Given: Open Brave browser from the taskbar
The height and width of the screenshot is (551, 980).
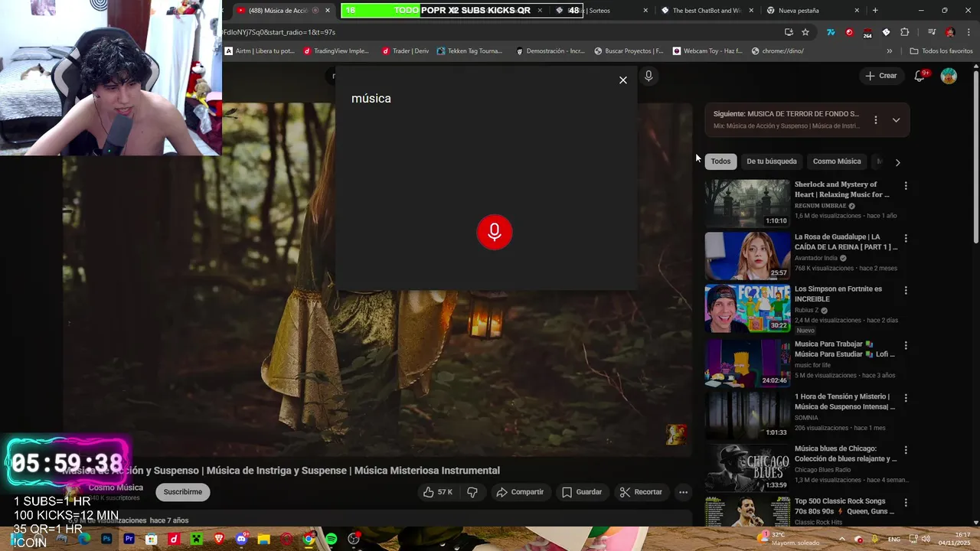Looking at the screenshot, I should coord(219,540).
